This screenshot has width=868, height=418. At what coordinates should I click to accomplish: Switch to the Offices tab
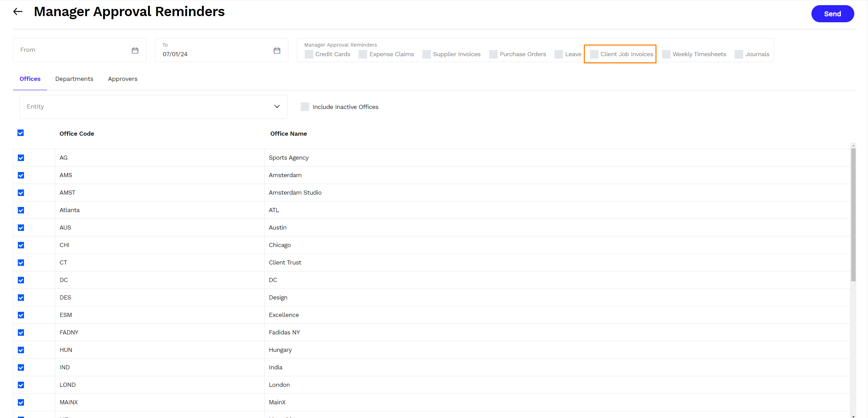[x=30, y=79]
